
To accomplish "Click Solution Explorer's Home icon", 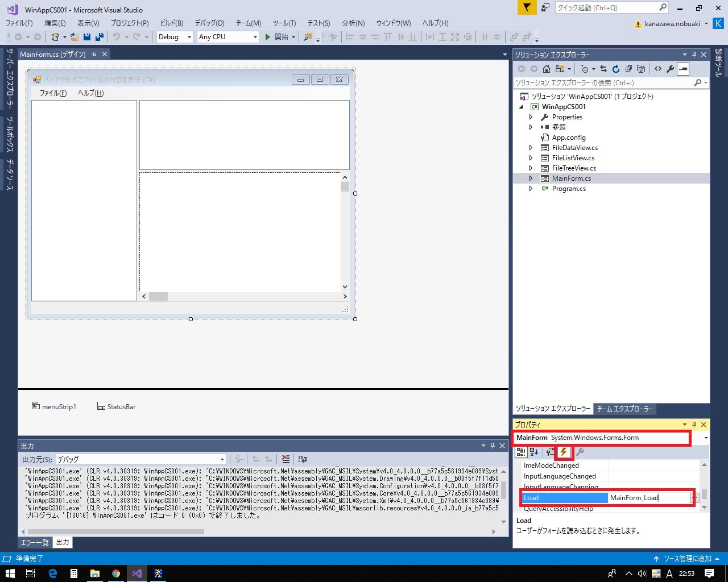I will coord(547,69).
